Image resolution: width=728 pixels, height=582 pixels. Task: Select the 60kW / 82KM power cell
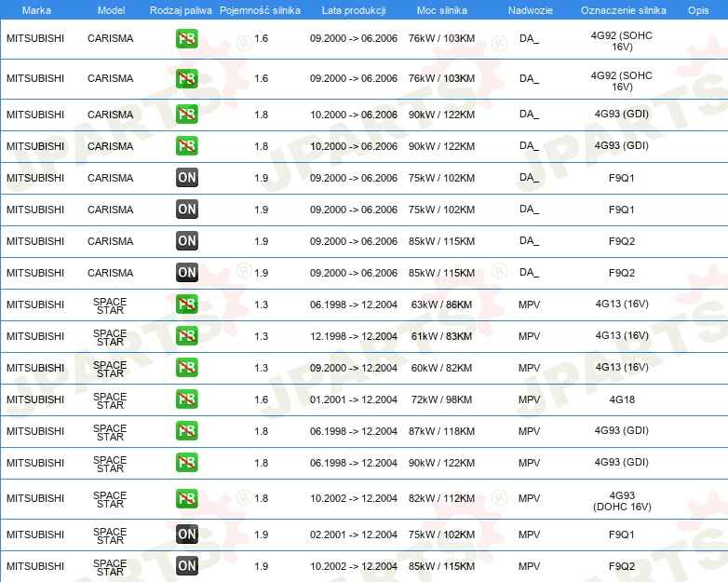(x=441, y=368)
